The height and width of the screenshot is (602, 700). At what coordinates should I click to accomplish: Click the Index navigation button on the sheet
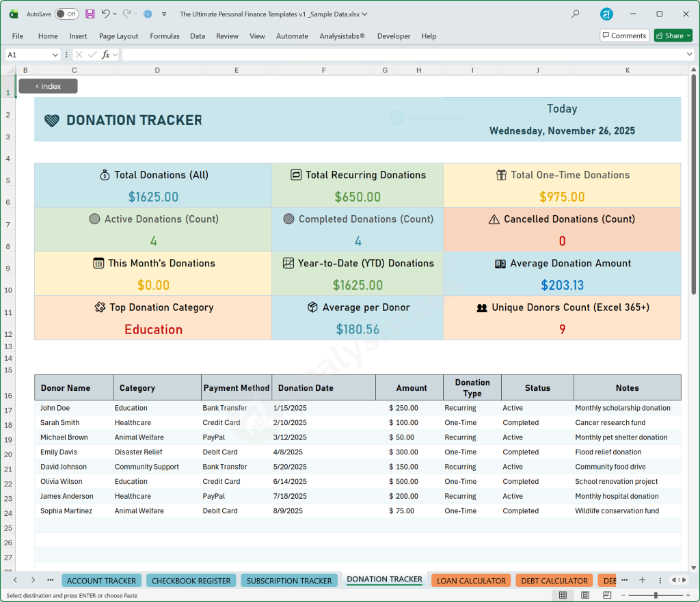tap(48, 85)
